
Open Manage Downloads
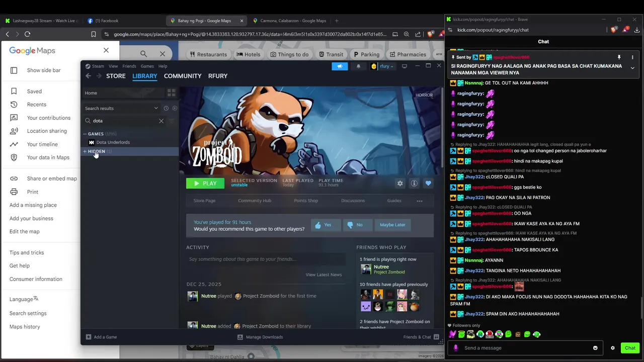[x=260, y=337]
